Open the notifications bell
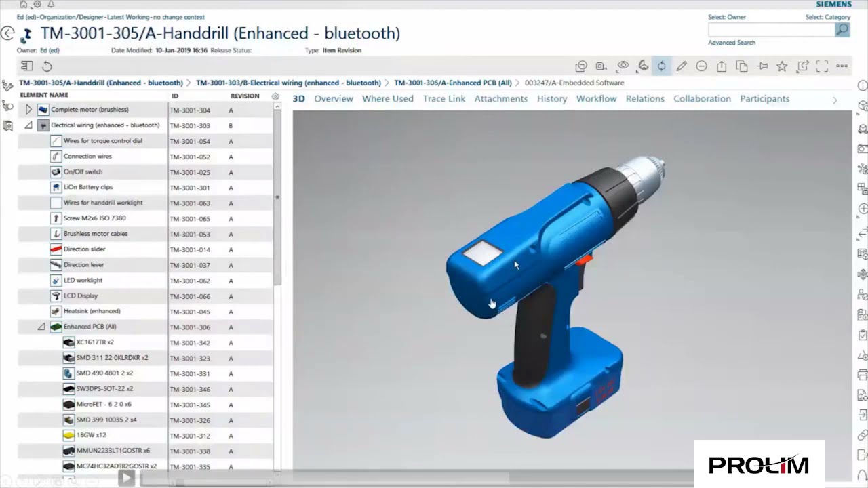Screen dimensions: 868x488 [x=51, y=4]
